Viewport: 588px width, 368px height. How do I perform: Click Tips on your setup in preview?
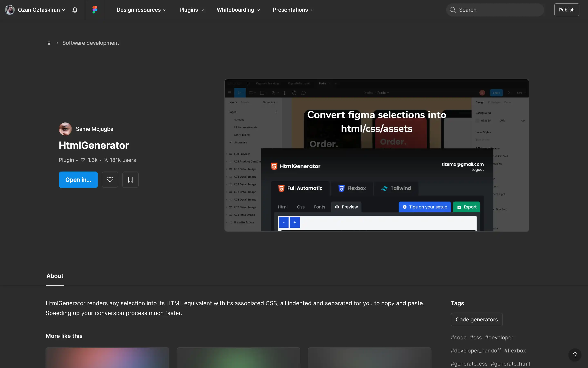click(x=424, y=207)
